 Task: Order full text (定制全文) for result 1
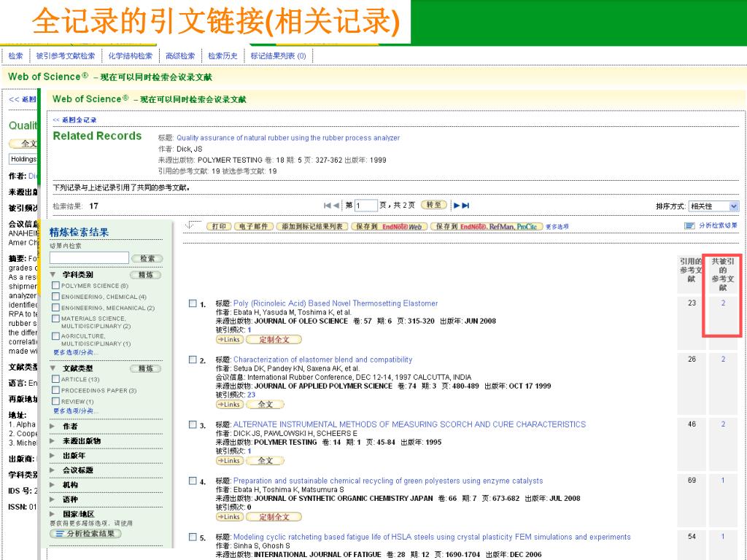click(274, 340)
